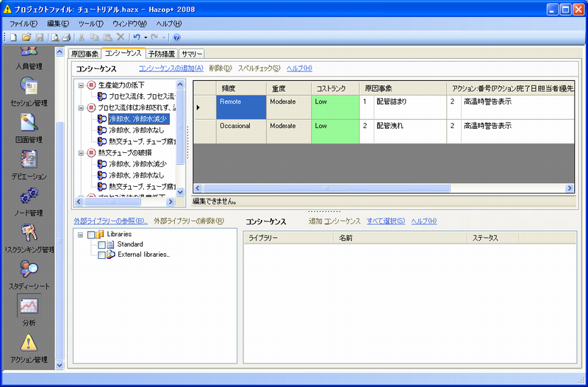
Task: Open the ヘルプ(H) menu
Action: click(x=169, y=24)
